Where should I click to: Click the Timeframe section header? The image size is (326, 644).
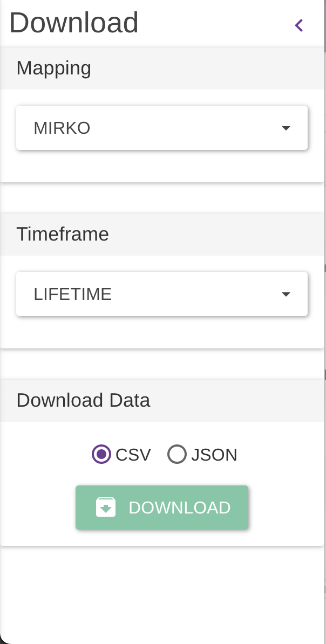(x=63, y=234)
